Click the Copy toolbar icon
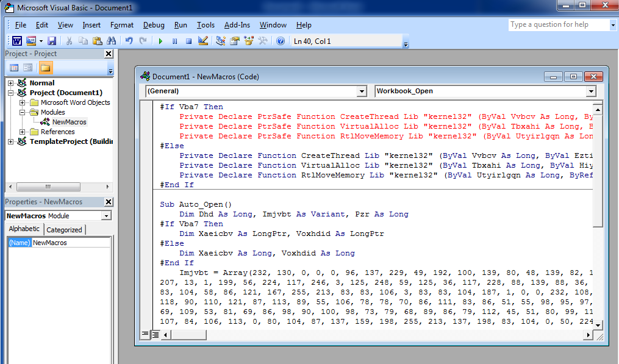This screenshot has width=619, height=364. click(83, 41)
